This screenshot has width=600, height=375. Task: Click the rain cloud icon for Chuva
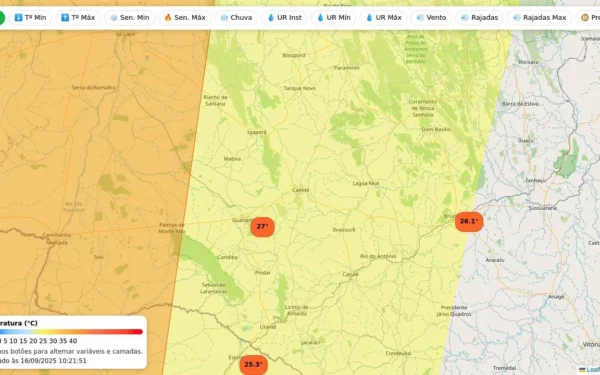[x=224, y=18]
